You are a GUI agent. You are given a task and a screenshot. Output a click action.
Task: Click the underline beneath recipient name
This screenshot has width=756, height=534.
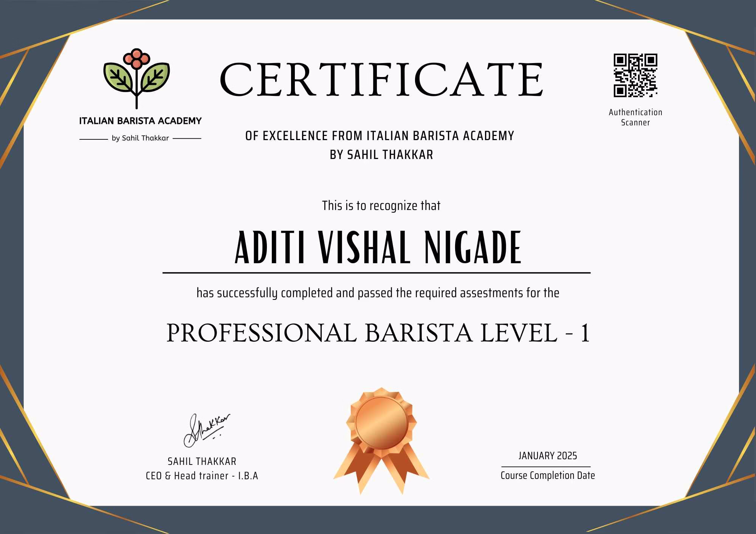coord(376,272)
